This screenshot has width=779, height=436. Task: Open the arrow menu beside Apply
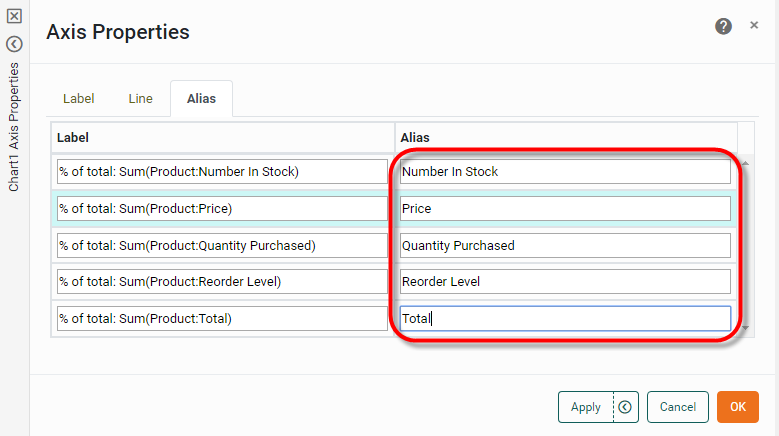coord(625,407)
